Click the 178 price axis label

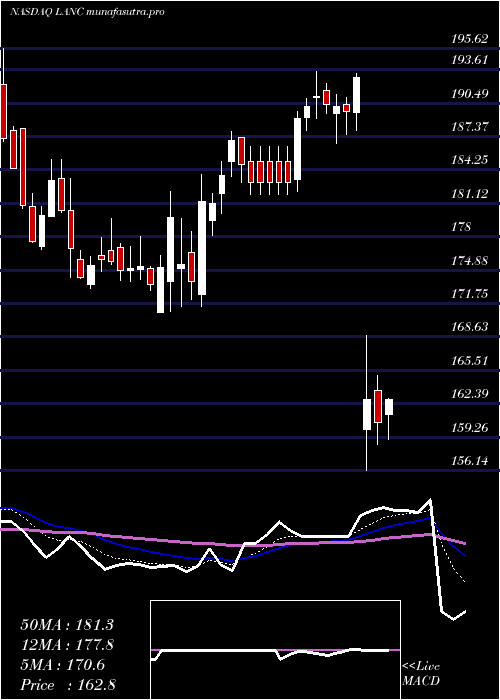tap(461, 227)
